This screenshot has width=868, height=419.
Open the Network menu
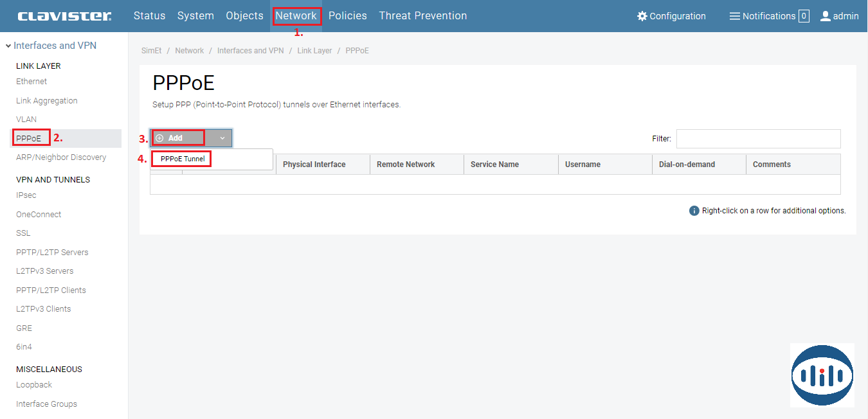296,15
